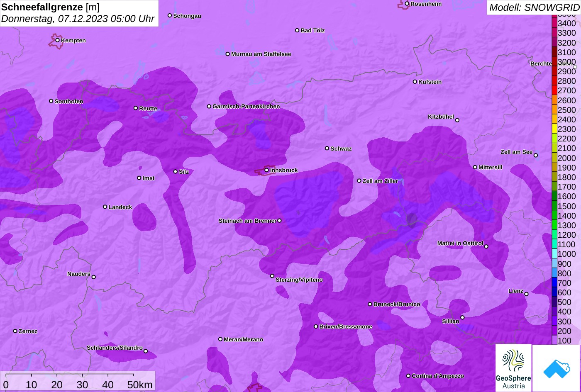Click the Zell am Ziller label

[x=381, y=181]
